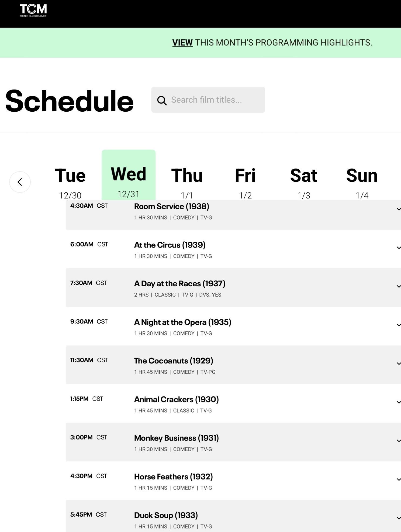Open the VIEW programming highlights link
401x532 pixels.
[x=182, y=43]
